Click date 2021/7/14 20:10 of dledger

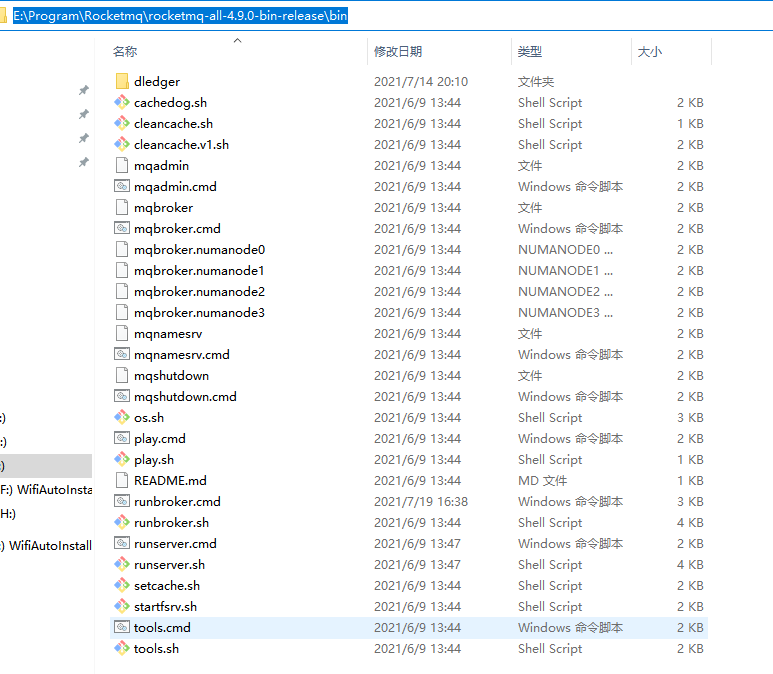[x=421, y=81]
